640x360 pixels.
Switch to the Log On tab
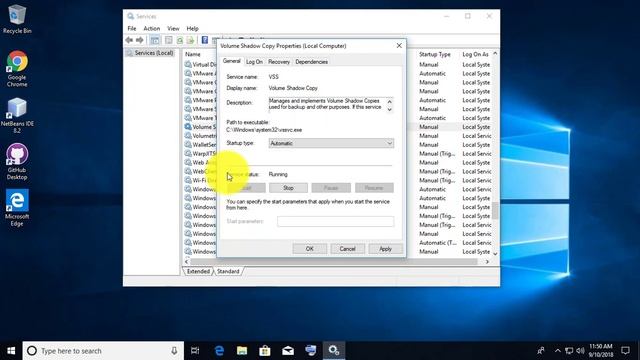click(254, 62)
